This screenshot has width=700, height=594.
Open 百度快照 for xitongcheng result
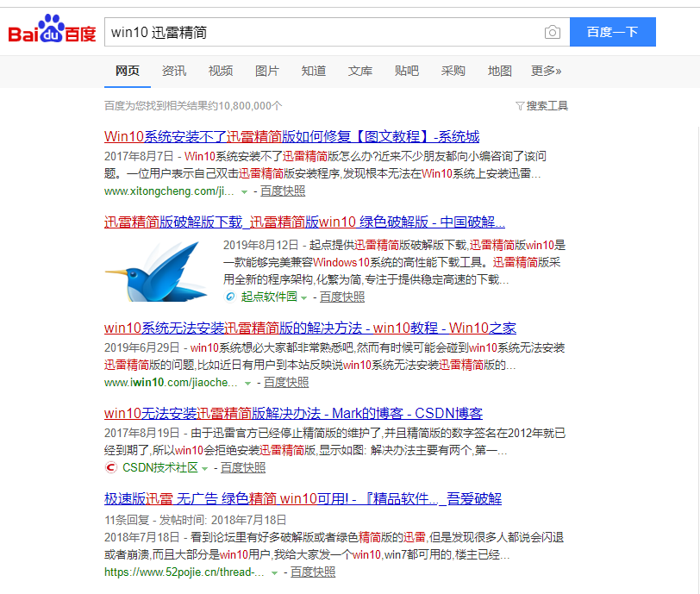click(283, 191)
